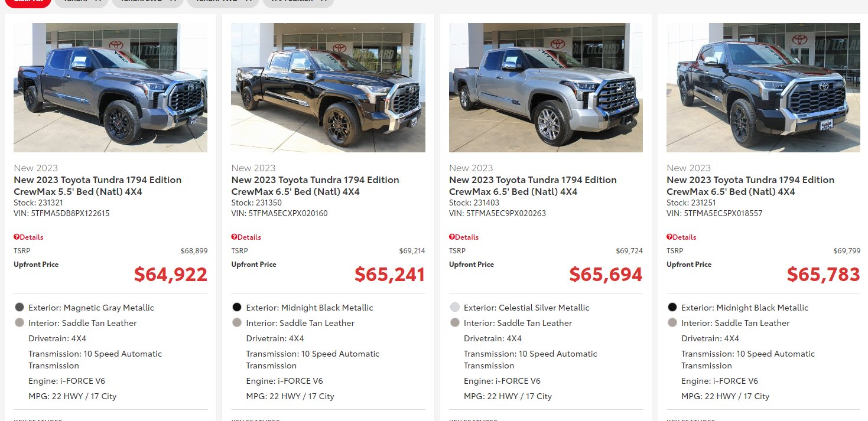Open Tundra 1794 Edition title for VIN 5TFMA5DB8PX122615
Image resolution: width=868 pixels, height=421 pixels.
coord(97,186)
